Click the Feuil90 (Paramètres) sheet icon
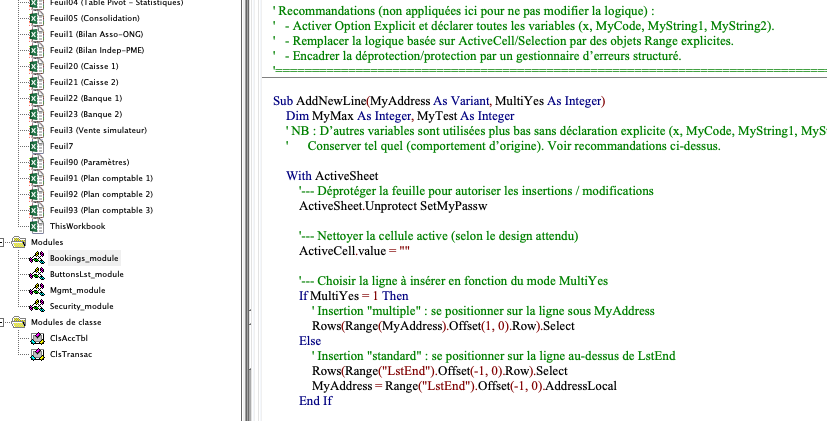827x421 pixels. (x=38, y=162)
